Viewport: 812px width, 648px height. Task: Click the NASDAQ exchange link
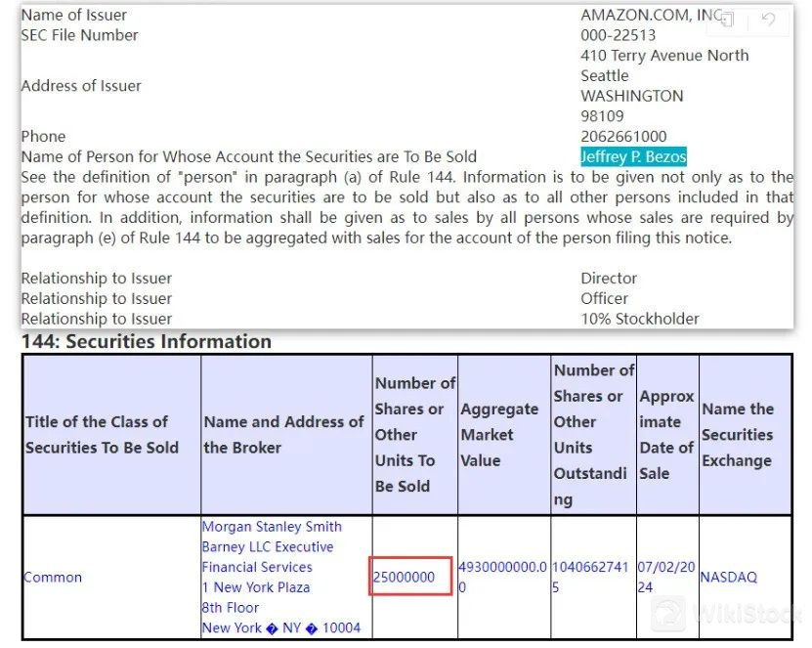click(728, 578)
